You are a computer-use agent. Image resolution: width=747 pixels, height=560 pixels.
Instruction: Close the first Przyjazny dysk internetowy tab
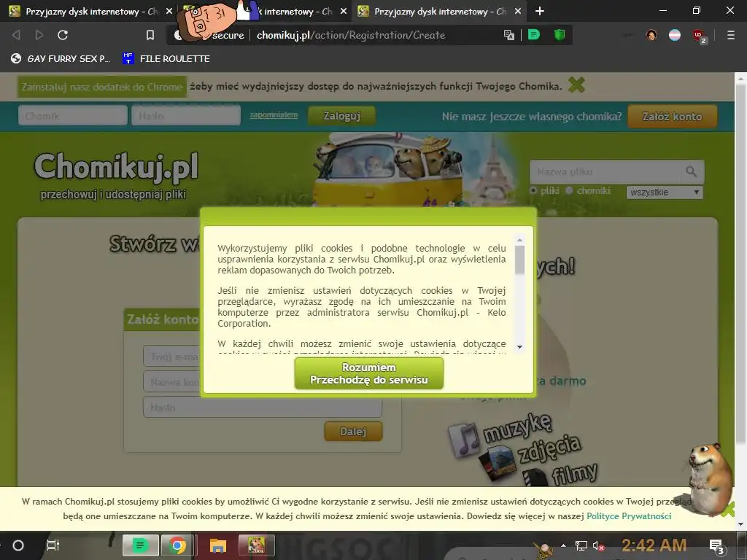click(x=169, y=11)
